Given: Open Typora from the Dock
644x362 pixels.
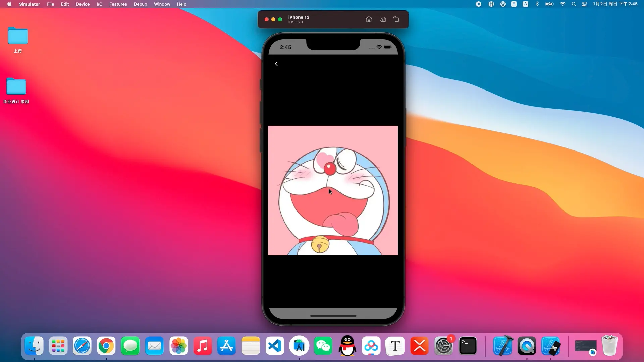Looking at the screenshot, I should (395, 346).
